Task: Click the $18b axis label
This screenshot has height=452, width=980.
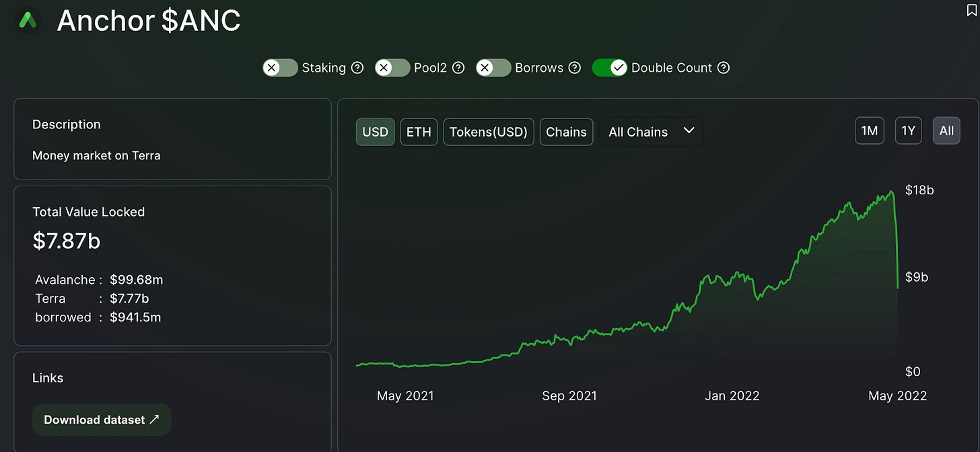Action: (x=919, y=190)
